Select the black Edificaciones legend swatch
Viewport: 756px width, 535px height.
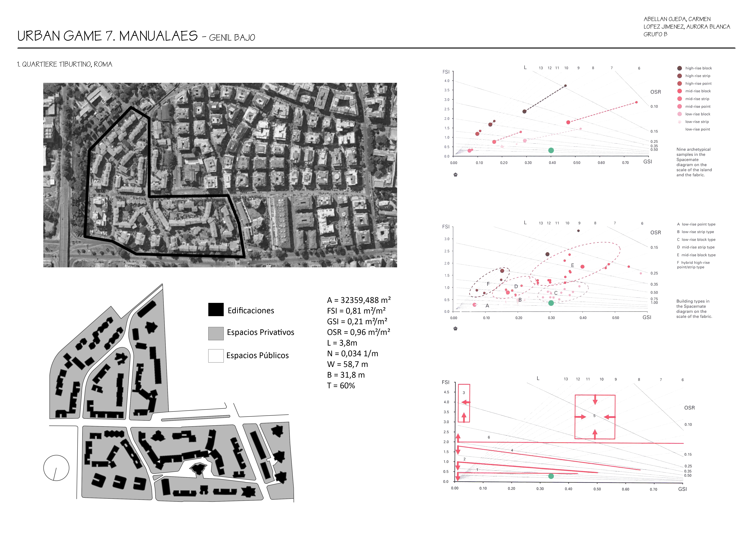pyautogui.click(x=216, y=310)
